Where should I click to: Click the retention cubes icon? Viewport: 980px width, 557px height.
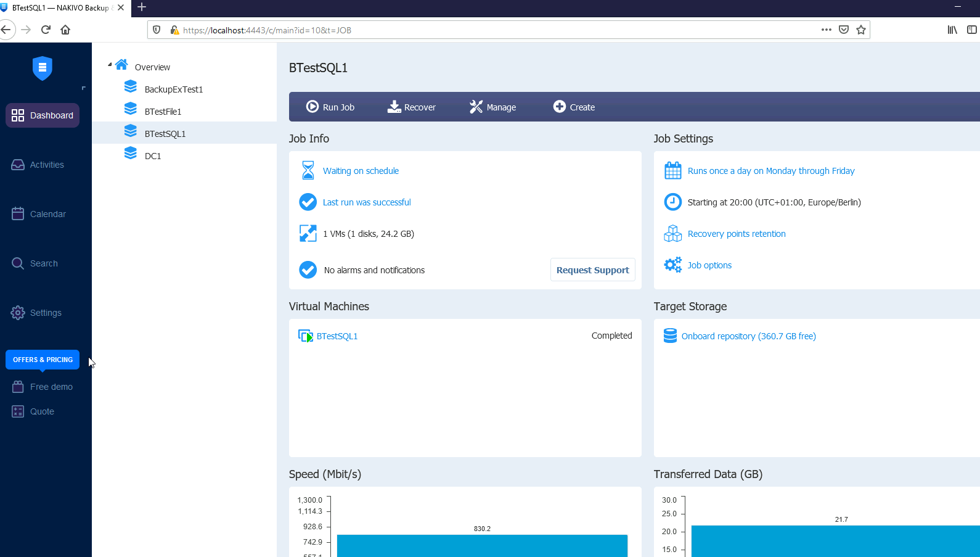point(673,233)
